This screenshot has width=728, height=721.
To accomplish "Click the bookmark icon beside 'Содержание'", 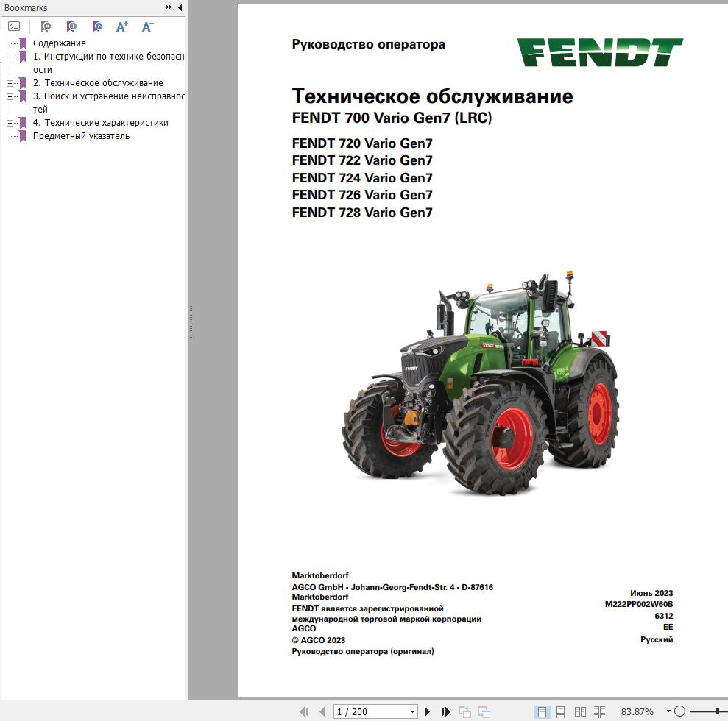I will (x=23, y=43).
